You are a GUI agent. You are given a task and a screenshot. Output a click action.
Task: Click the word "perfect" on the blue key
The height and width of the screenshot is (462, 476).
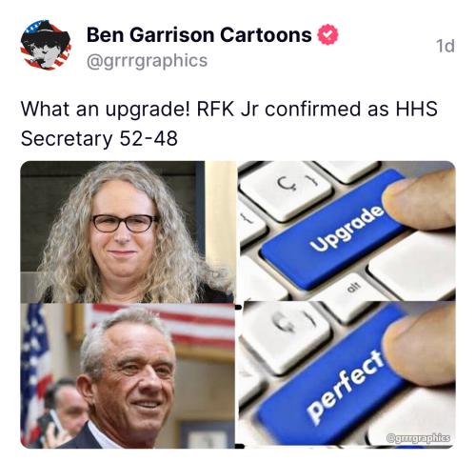point(345,386)
